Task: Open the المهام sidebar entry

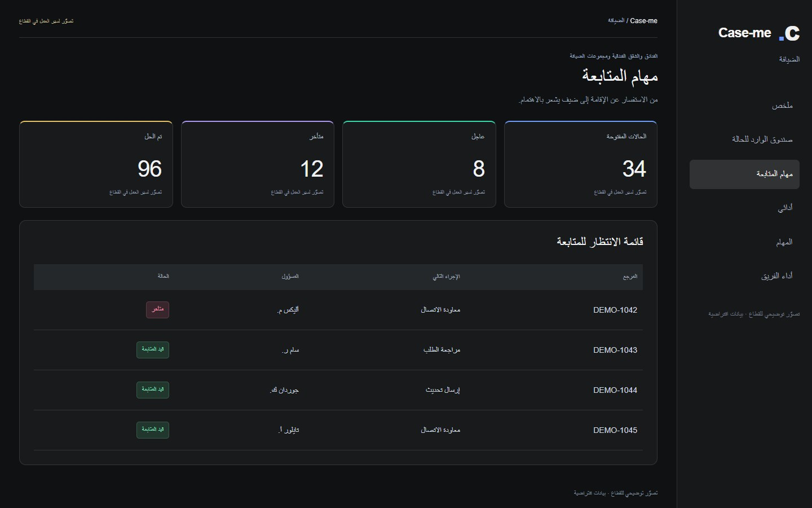Action: (744, 242)
